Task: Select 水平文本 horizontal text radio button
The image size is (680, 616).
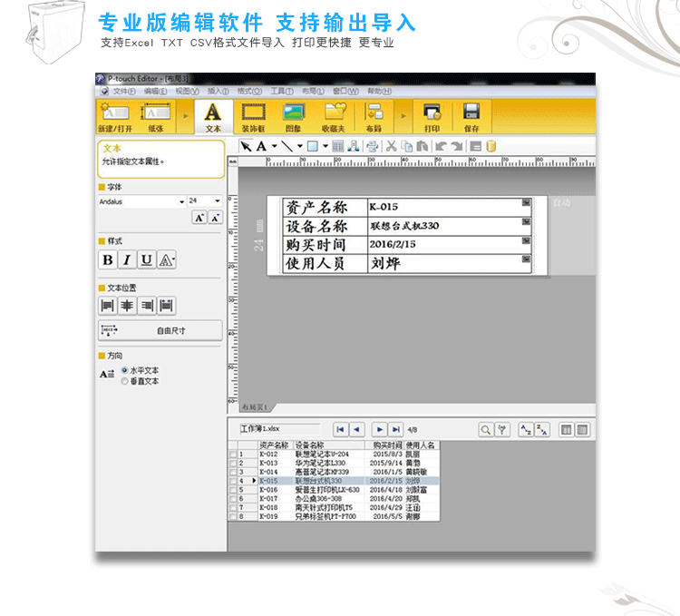Action: click(x=125, y=371)
